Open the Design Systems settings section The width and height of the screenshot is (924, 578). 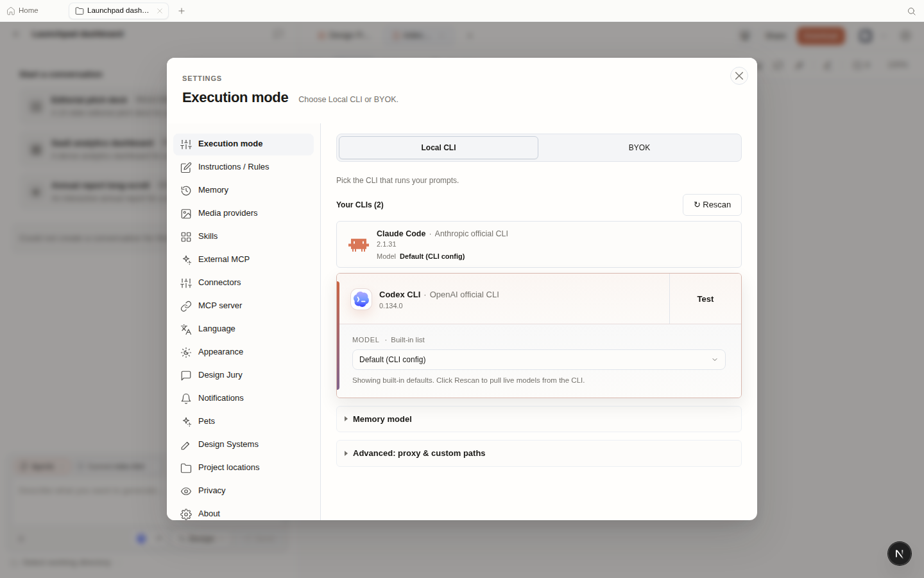tap(243, 444)
